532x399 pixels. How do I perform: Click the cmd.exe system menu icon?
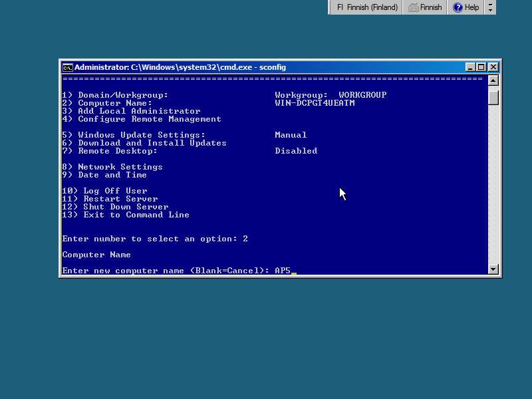coord(67,67)
